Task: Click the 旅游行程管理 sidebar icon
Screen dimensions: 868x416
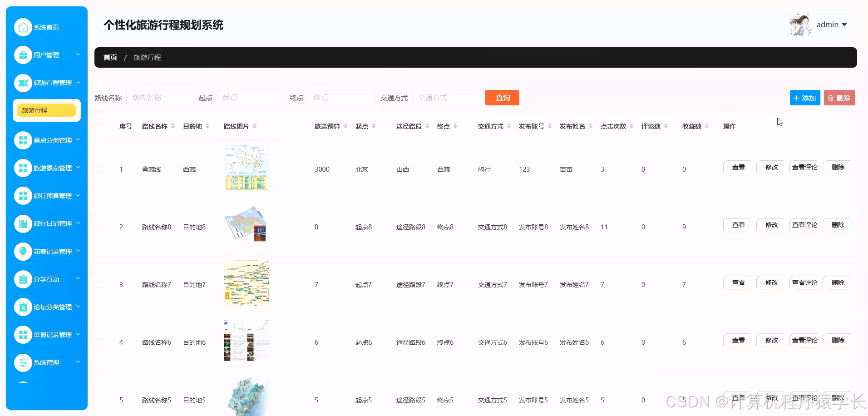Action: [23, 82]
